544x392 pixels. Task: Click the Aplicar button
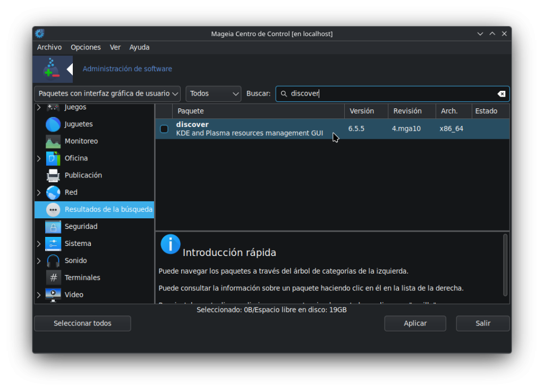[415, 323]
